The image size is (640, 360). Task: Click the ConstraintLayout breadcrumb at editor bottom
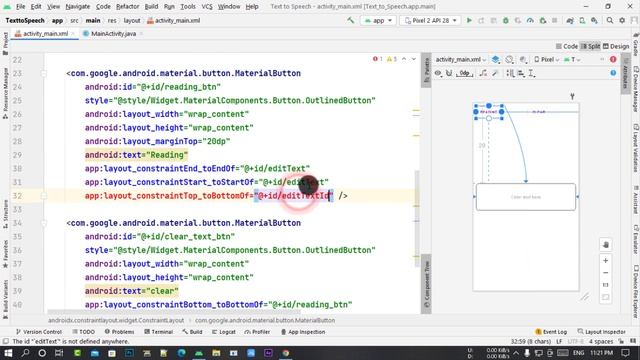[x=116, y=320]
